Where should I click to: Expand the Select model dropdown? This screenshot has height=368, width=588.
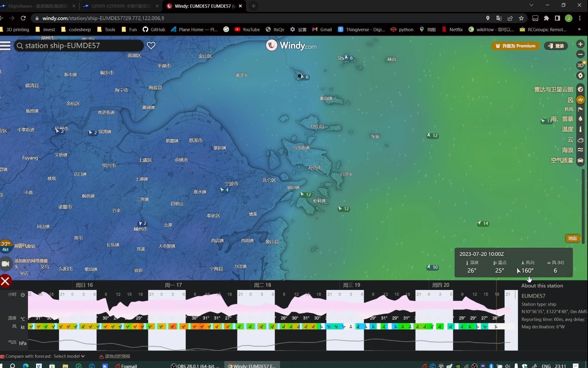[69, 356]
